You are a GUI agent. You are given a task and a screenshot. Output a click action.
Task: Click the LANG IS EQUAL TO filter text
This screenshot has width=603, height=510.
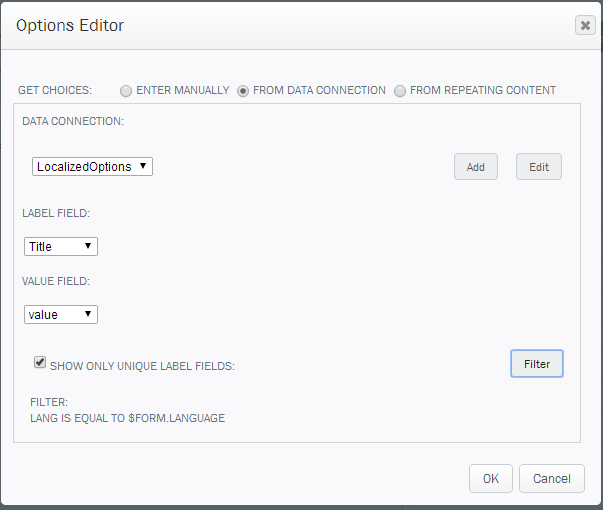[x=128, y=418]
